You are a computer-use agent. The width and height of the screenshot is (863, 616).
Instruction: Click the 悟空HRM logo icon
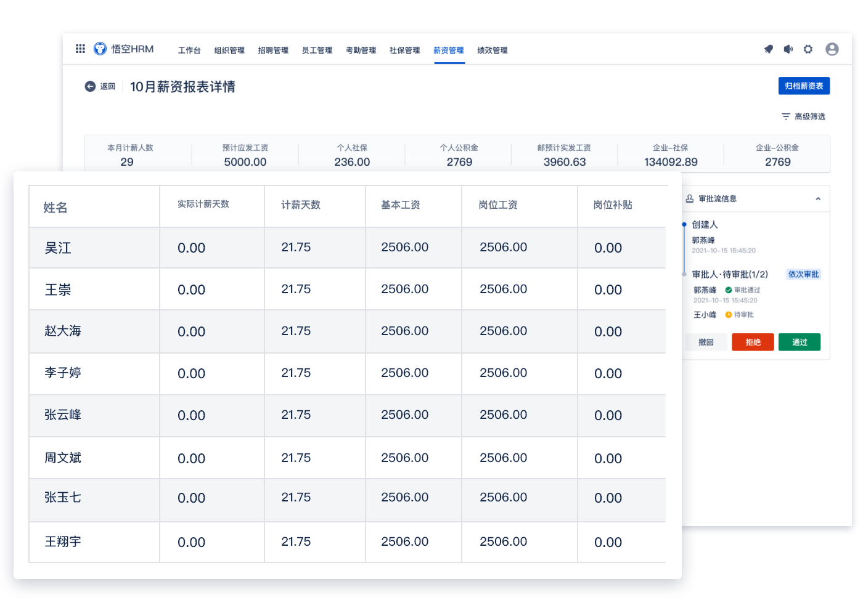click(x=100, y=49)
